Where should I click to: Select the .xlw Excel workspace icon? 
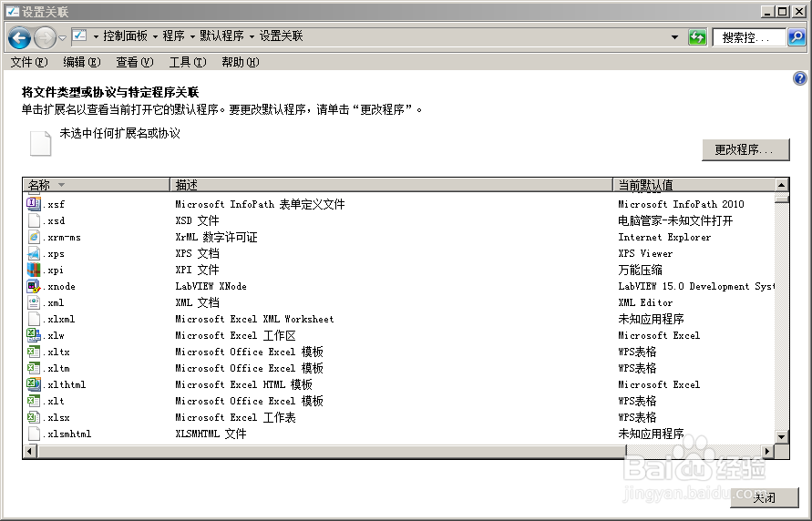click(x=34, y=335)
